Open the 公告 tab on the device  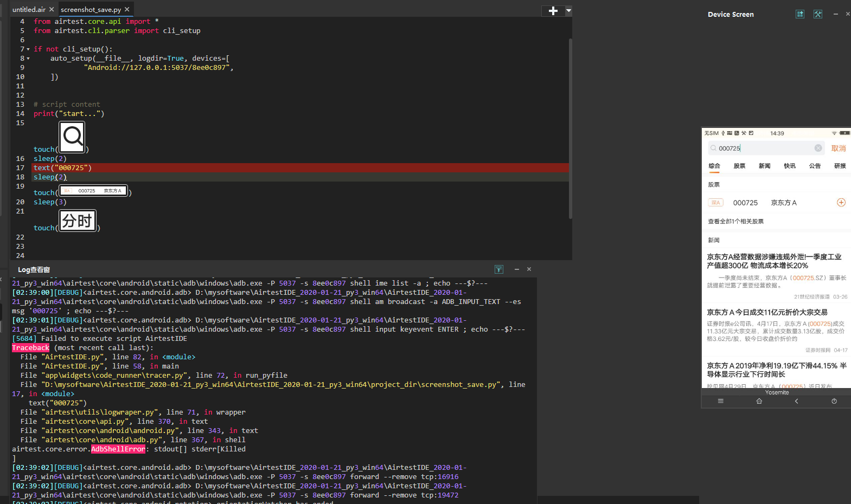pyautogui.click(x=815, y=166)
